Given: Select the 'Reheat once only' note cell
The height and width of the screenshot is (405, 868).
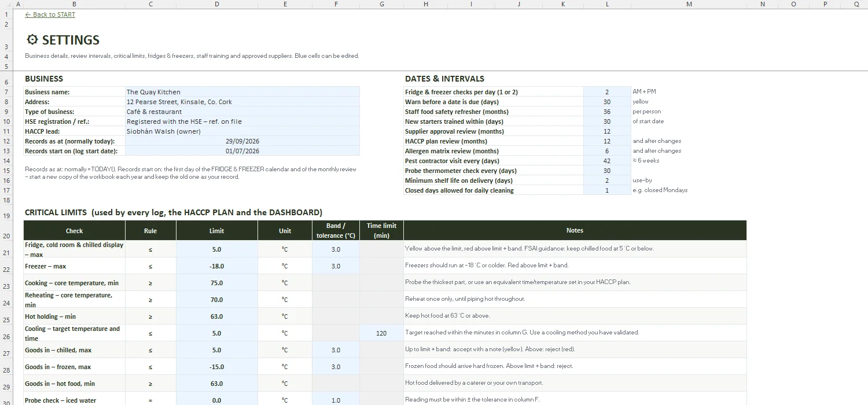Looking at the screenshot, I should pos(575,300).
